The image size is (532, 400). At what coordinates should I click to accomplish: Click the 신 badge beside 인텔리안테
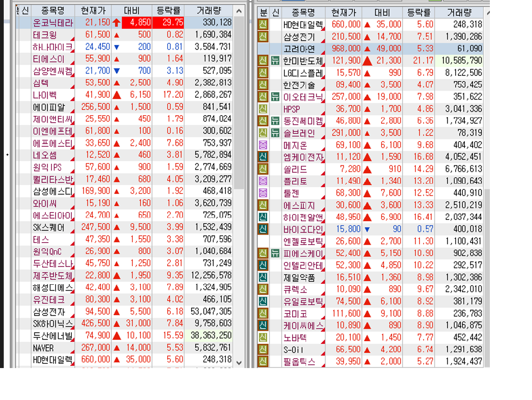click(263, 265)
